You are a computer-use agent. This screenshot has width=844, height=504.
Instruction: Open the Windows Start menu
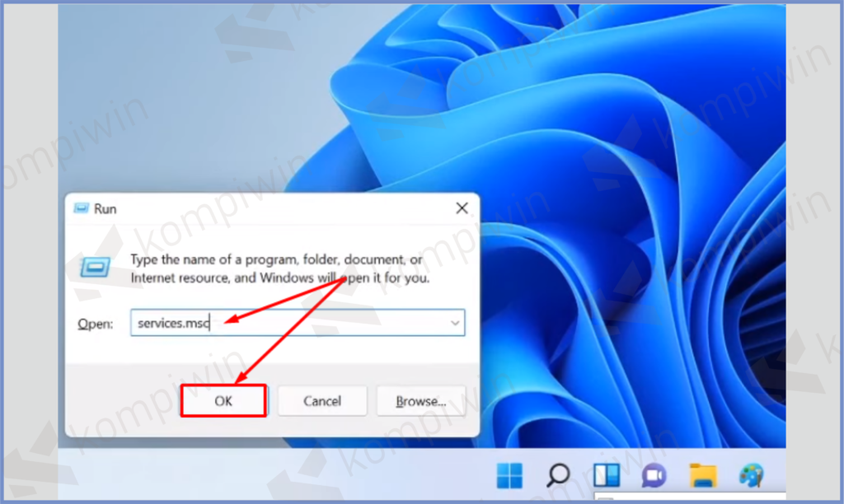pyautogui.click(x=509, y=474)
